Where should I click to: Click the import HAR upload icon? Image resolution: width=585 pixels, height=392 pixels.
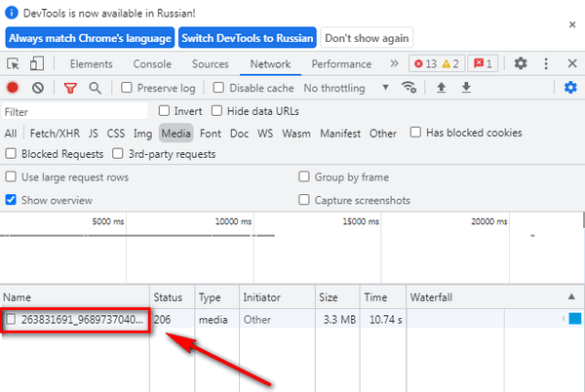click(442, 88)
